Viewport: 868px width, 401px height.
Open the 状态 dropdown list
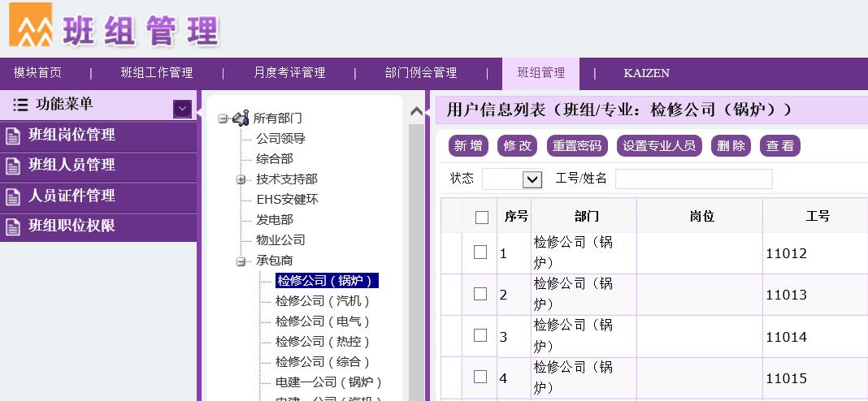[532, 179]
